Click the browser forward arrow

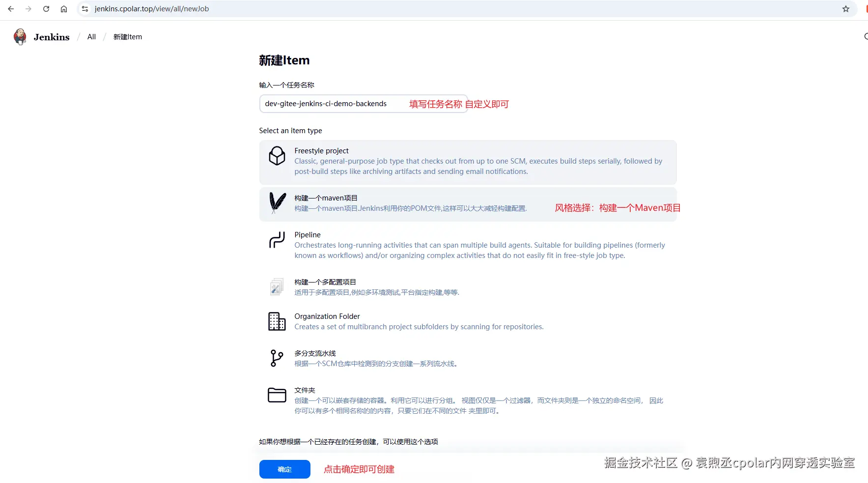tap(28, 9)
